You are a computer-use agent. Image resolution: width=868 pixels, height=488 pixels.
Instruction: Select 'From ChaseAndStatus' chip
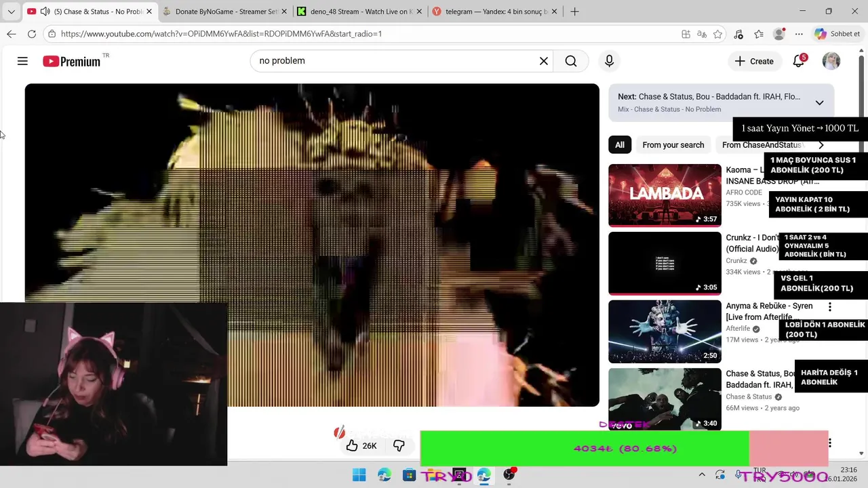762,145
